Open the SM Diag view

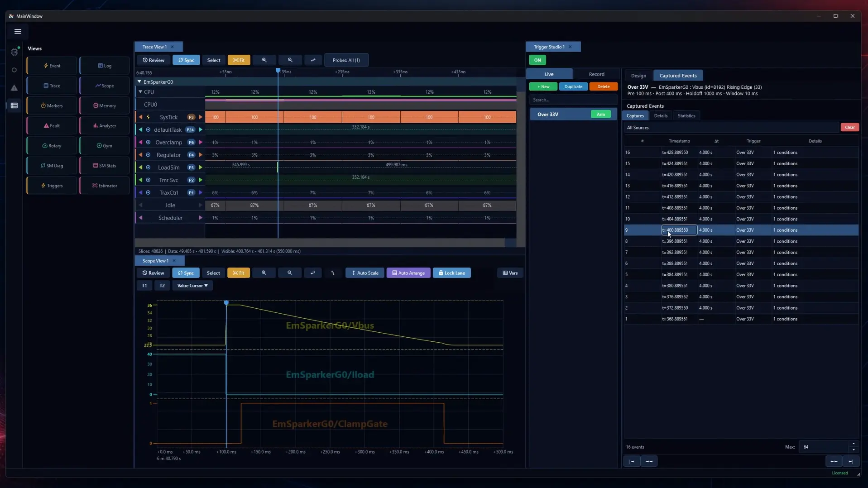pos(52,166)
